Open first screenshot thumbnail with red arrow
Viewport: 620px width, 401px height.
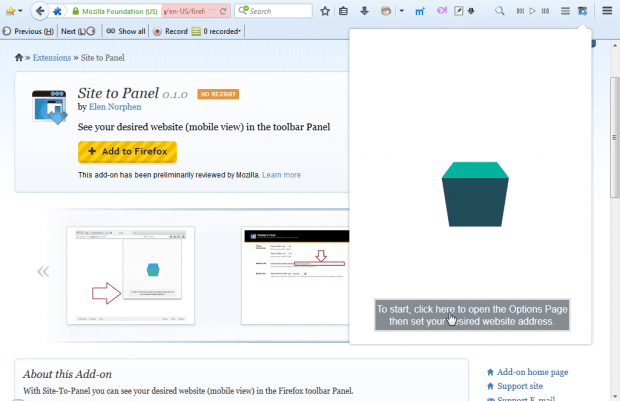click(x=130, y=276)
